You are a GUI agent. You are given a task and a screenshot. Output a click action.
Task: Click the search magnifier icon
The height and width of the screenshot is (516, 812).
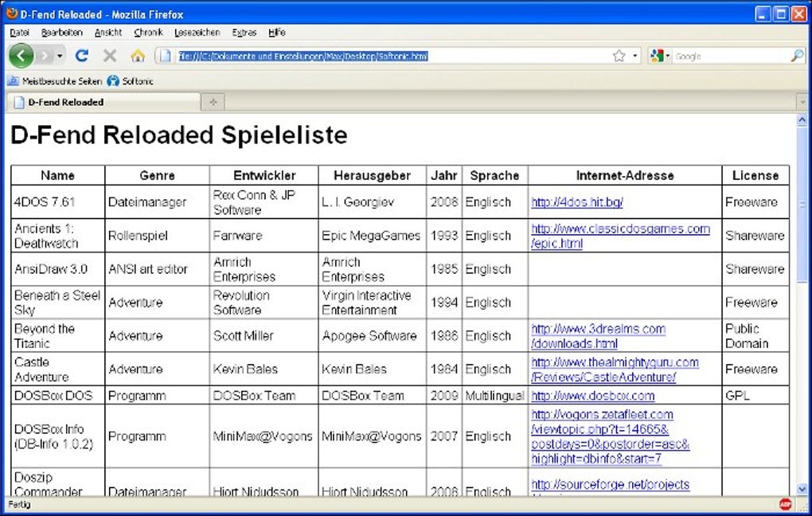point(797,56)
